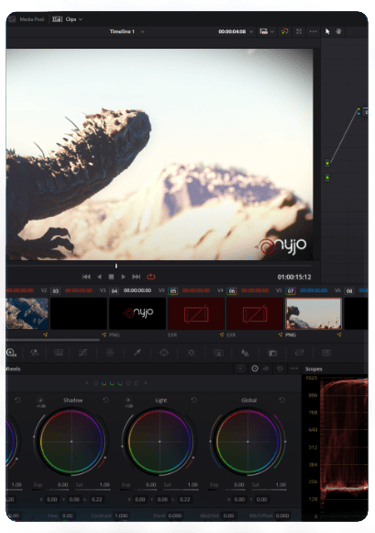Screen dimensions: 375x533
Task: Toggle the wheels auto balance target icon
Action: (x=255, y=368)
